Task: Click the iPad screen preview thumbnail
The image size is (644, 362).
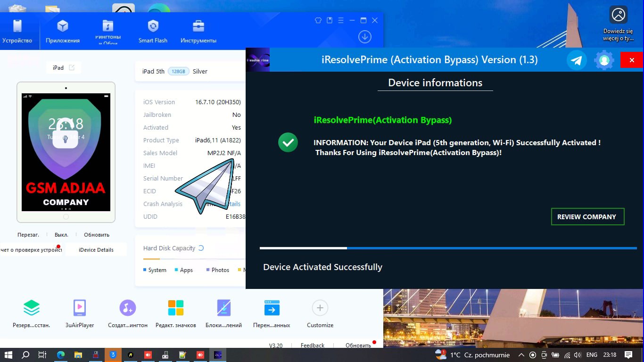Action: 66,152
